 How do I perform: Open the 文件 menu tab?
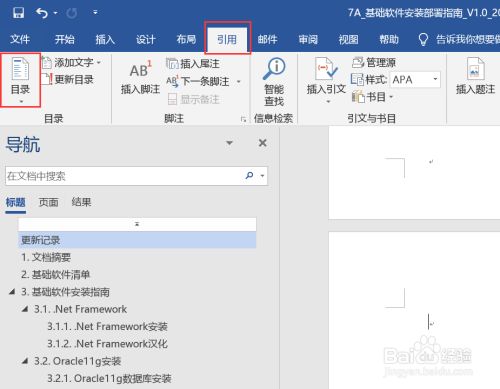tap(20, 39)
